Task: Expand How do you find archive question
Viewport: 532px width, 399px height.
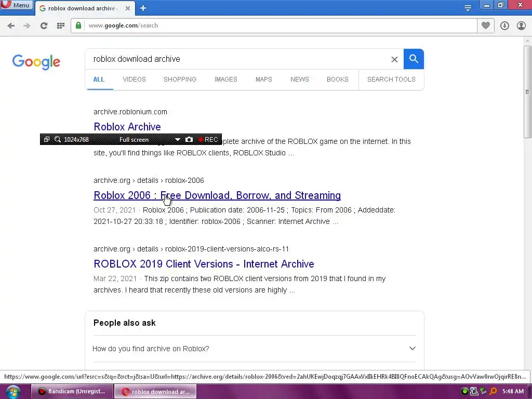Action: (254, 349)
